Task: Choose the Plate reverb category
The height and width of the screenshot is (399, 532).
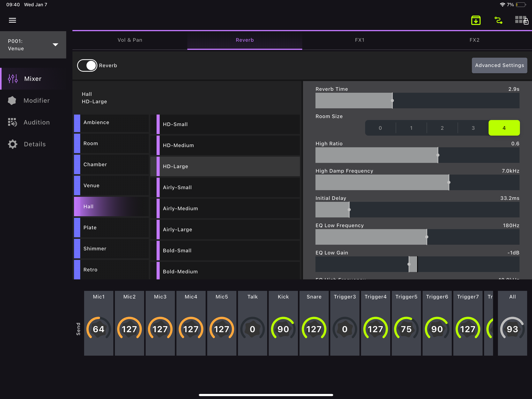Action: click(111, 228)
